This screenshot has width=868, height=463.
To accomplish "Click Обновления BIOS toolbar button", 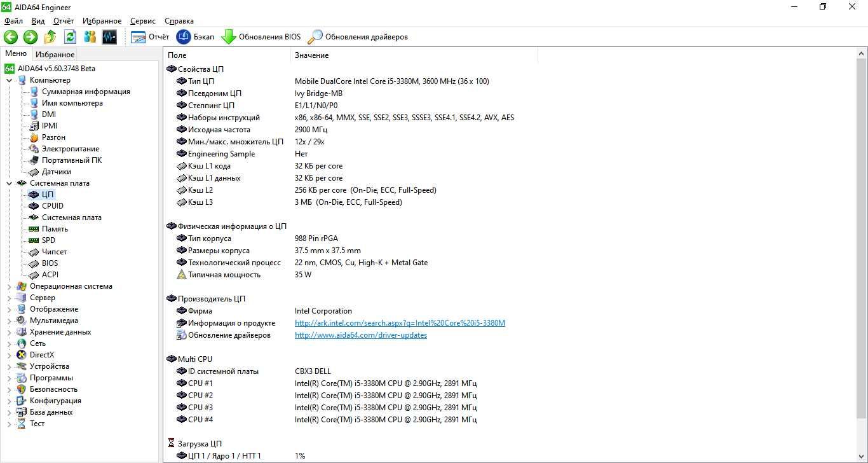I will [x=261, y=37].
